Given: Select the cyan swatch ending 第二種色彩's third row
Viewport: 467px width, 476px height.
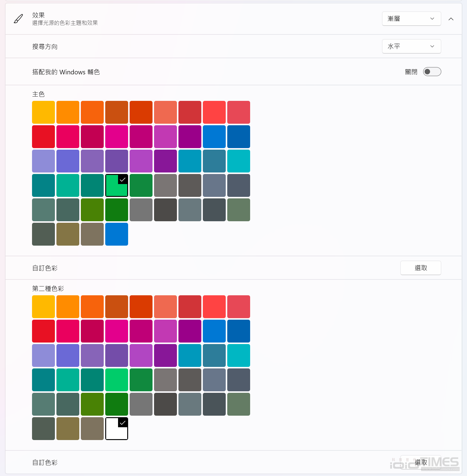Looking at the screenshot, I should (239, 355).
